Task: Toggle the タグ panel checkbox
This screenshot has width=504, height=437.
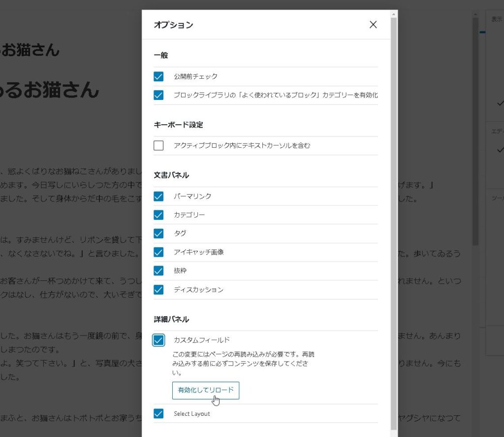Action: 158,234
